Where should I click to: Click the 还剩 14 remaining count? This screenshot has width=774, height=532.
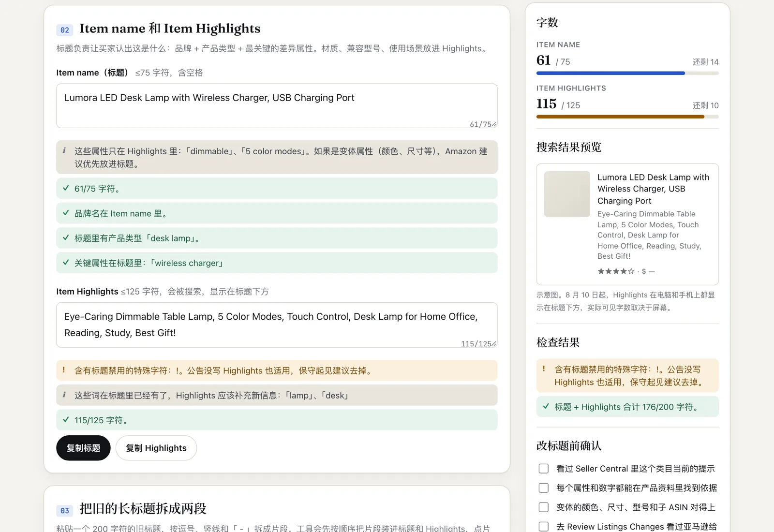coord(705,62)
